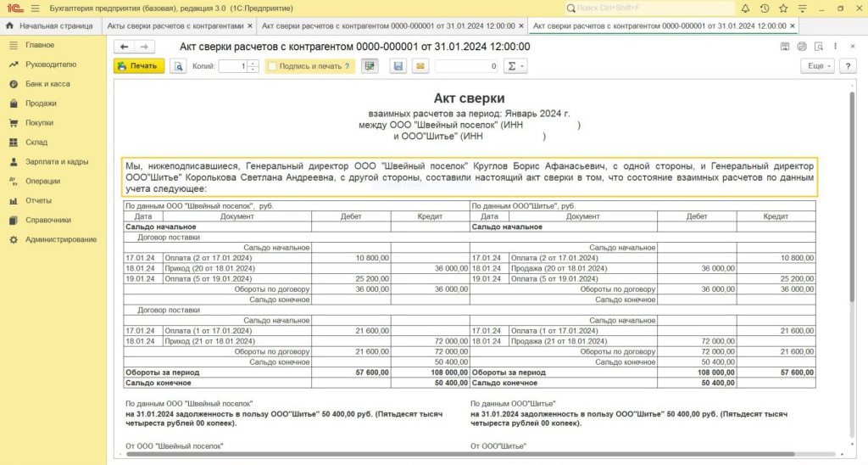
Task: Open the Еще dropdown menu
Action: 818,66
